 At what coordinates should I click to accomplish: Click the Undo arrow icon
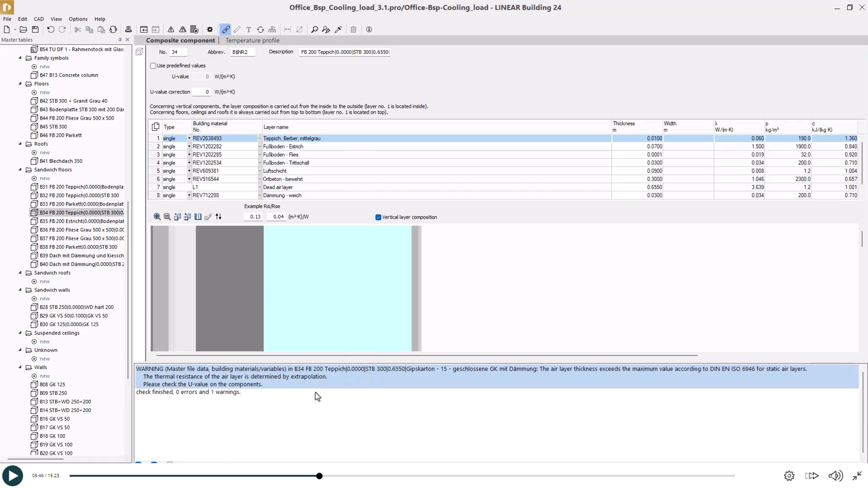(51, 30)
